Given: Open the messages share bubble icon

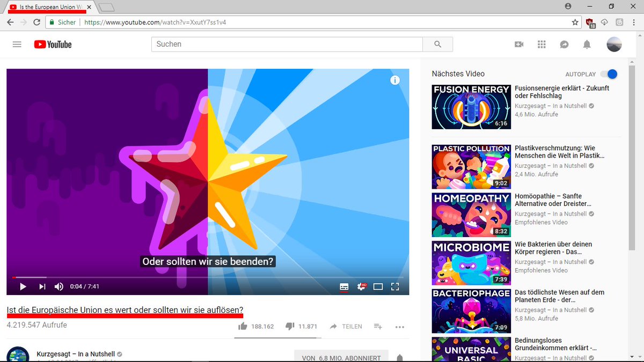Looking at the screenshot, I should pos(564,45).
